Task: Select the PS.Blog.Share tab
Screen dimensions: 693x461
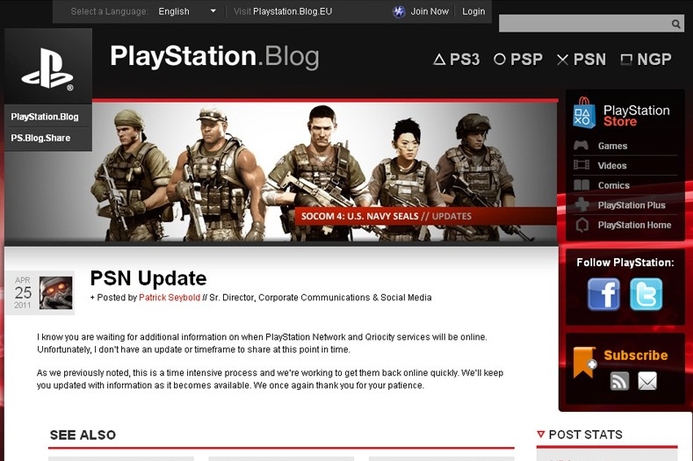Action: 48,138
